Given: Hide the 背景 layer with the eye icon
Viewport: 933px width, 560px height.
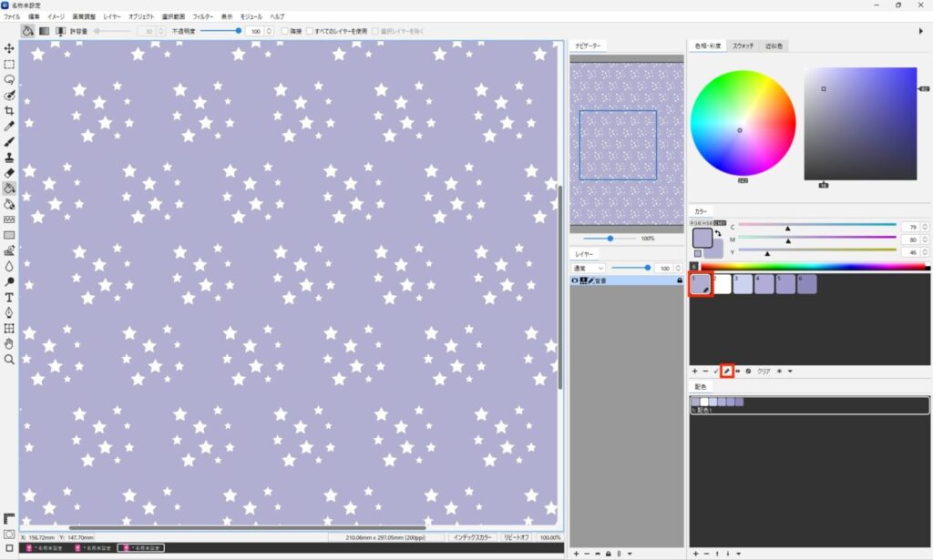Looking at the screenshot, I should pyautogui.click(x=575, y=280).
